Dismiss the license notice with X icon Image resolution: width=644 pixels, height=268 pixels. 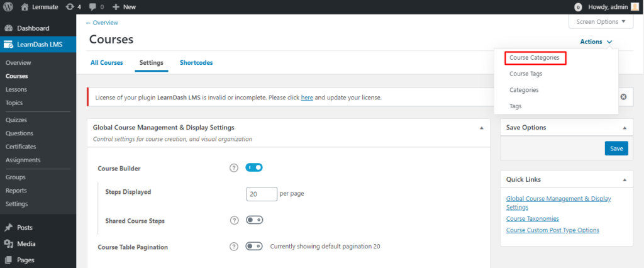coord(623,97)
